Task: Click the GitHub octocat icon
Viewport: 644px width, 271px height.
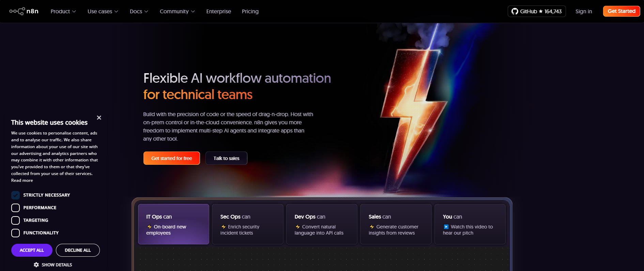Action: [515, 11]
